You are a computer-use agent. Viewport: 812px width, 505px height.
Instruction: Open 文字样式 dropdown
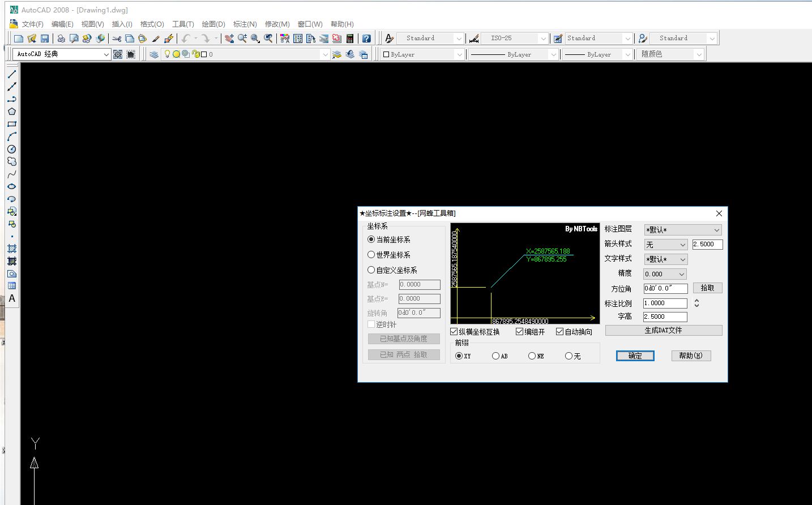click(x=665, y=259)
